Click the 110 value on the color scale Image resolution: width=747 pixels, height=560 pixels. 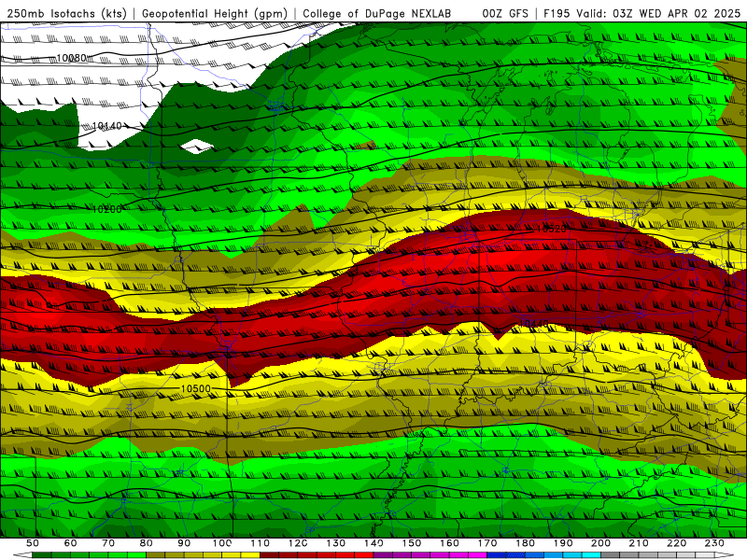pos(260,543)
